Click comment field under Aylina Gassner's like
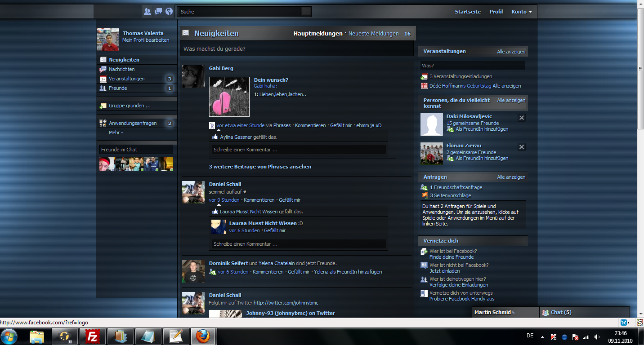Image resolution: width=644 pixels, height=345 pixels. point(299,150)
